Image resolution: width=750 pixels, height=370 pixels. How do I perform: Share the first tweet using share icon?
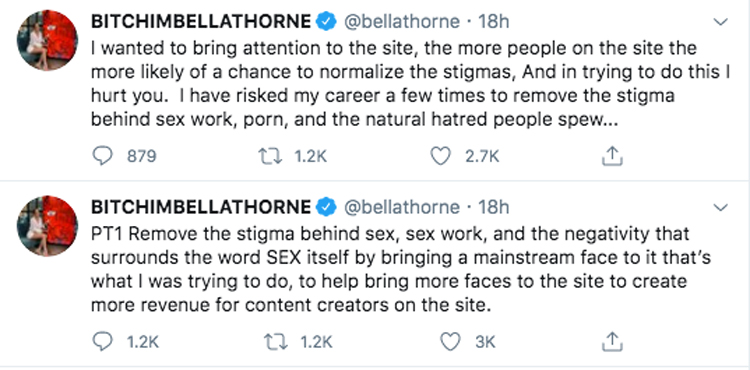(612, 156)
